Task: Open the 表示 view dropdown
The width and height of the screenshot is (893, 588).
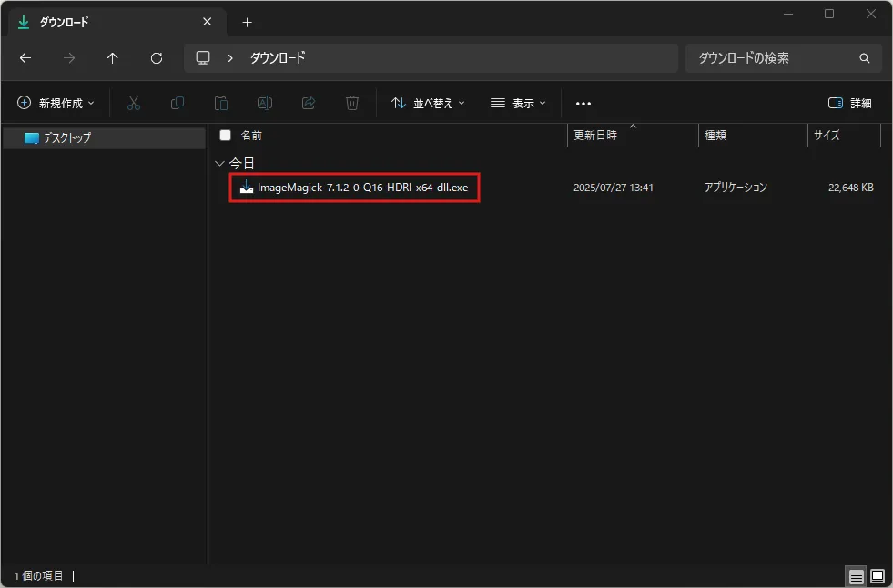Action: (x=518, y=103)
